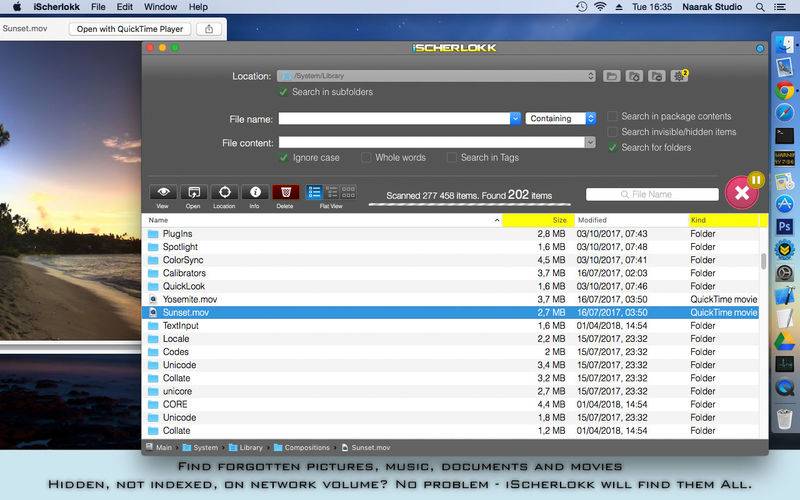Open the Help menu
800x500 pixels.
pyautogui.click(x=198, y=7)
